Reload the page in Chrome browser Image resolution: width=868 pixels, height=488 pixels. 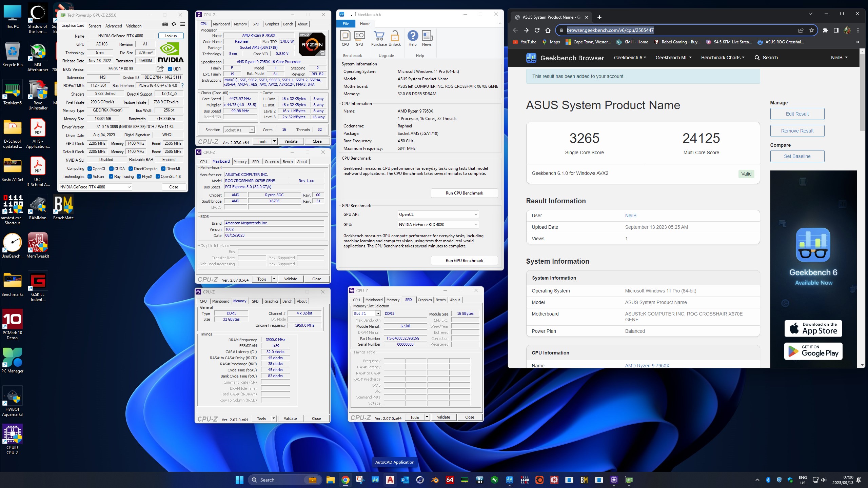537,30
